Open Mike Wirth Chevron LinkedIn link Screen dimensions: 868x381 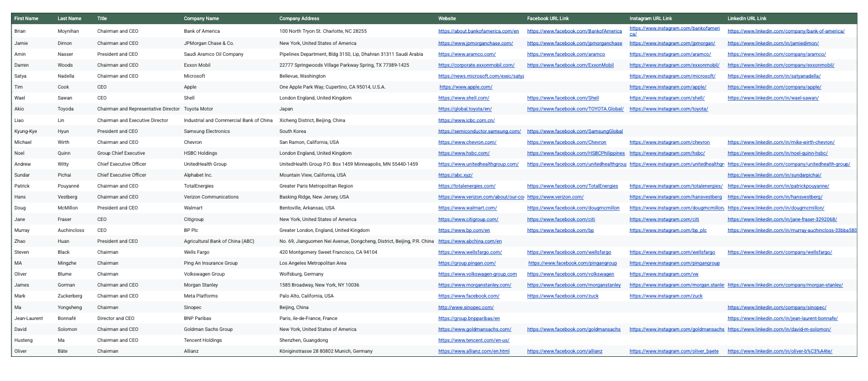tap(781, 142)
